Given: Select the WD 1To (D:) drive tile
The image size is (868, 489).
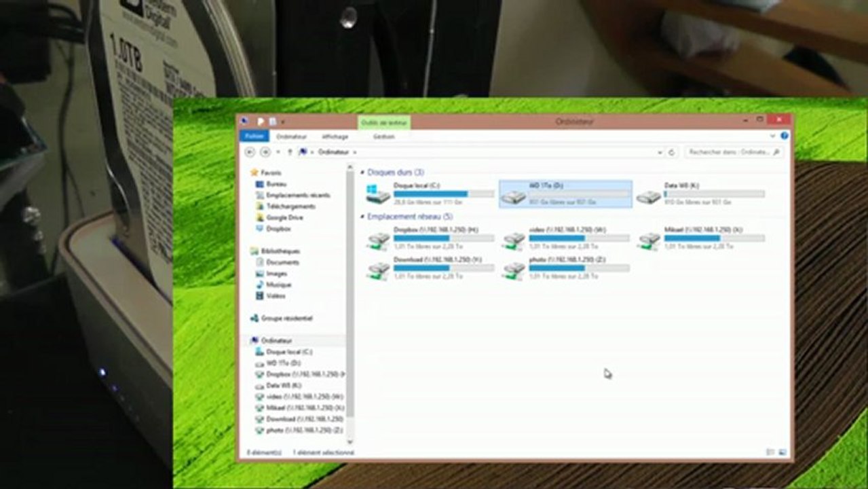Looking at the screenshot, I should click(x=565, y=194).
